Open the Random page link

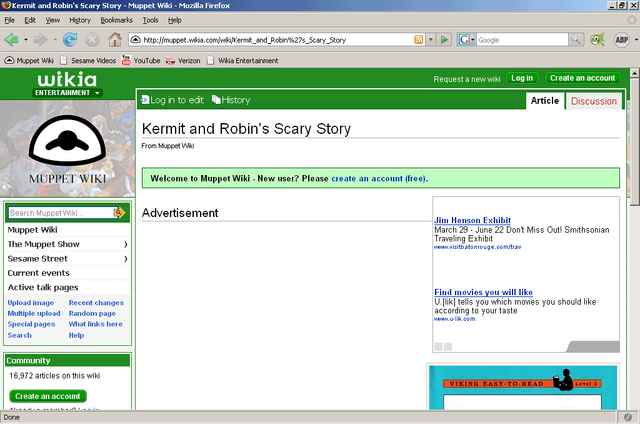point(92,313)
